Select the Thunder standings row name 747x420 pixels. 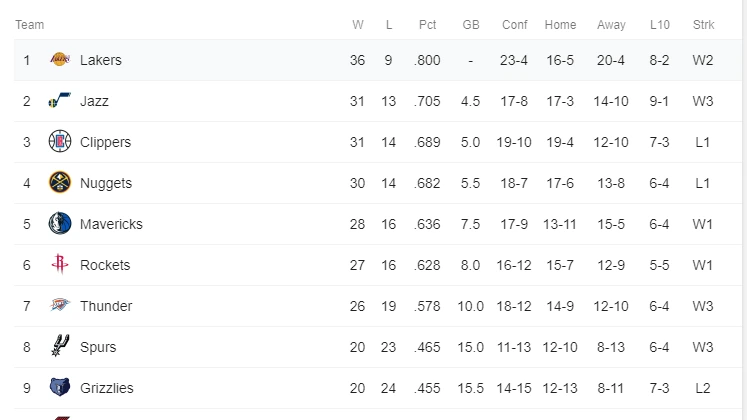pos(106,306)
